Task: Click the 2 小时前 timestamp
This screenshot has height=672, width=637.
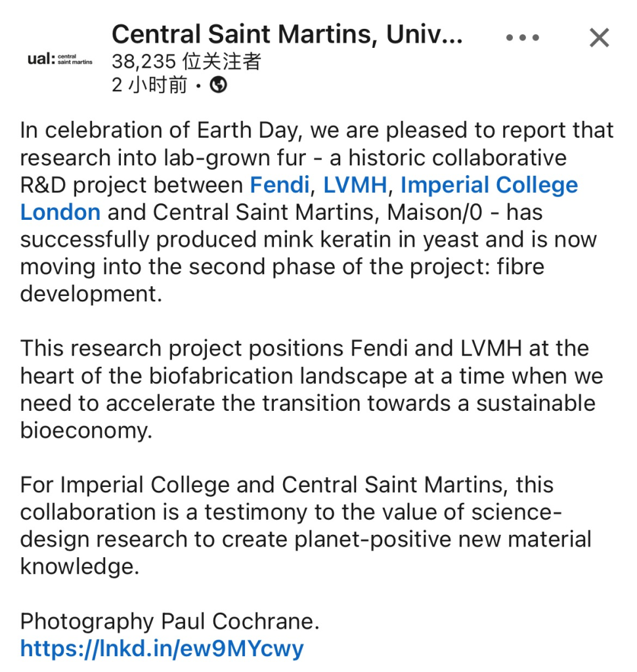Action: [x=149, y=85]
